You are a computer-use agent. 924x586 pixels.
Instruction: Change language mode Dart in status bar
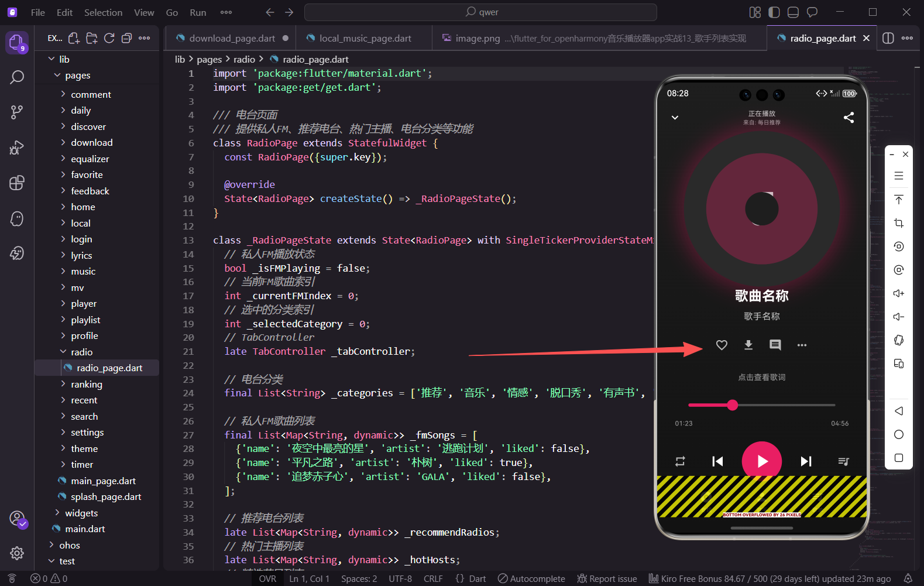[x=470, y=578]
